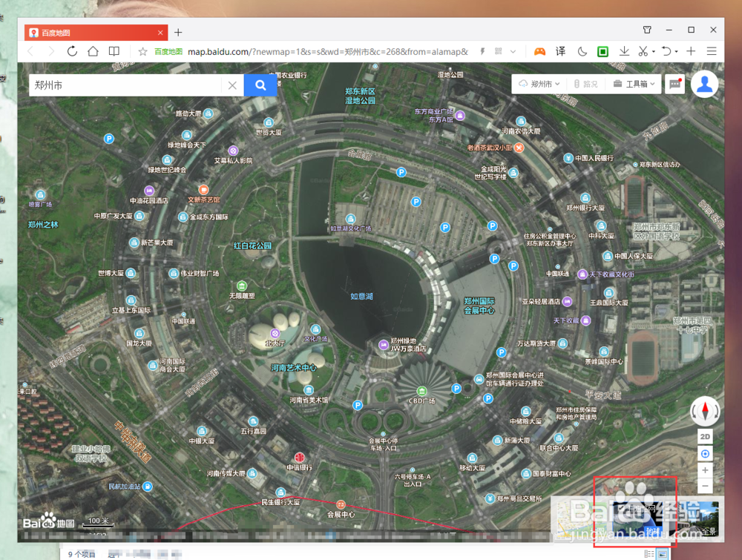Click the CBD广场 marker icon
Viewport: 742px width, 560px height.
tap(421, 391)
